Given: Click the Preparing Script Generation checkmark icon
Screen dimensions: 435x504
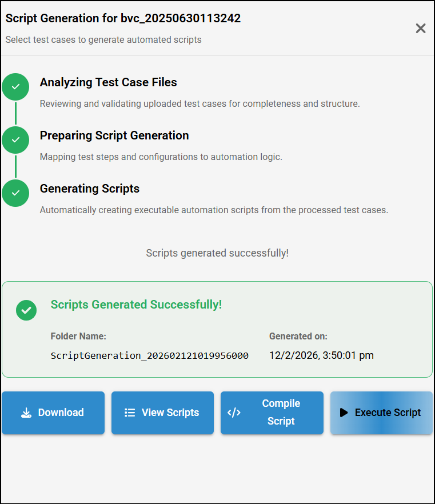Looking at the screenshot, I should (15, 140).
